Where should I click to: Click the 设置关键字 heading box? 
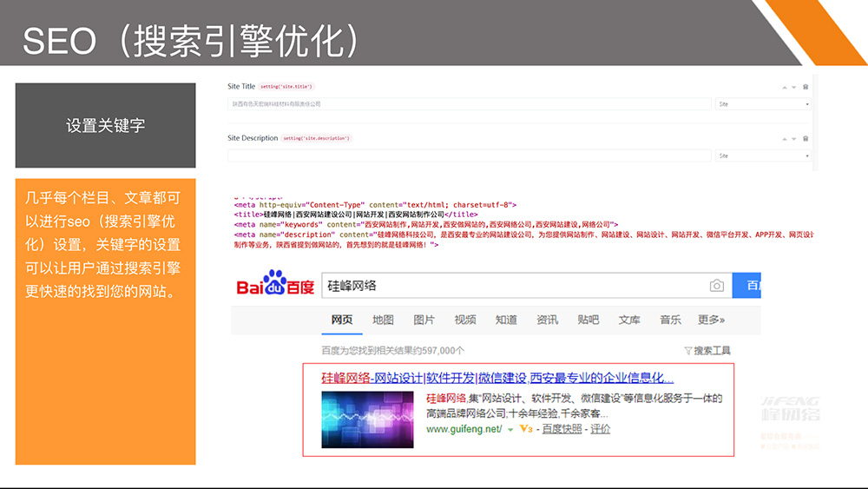point(105,125)
